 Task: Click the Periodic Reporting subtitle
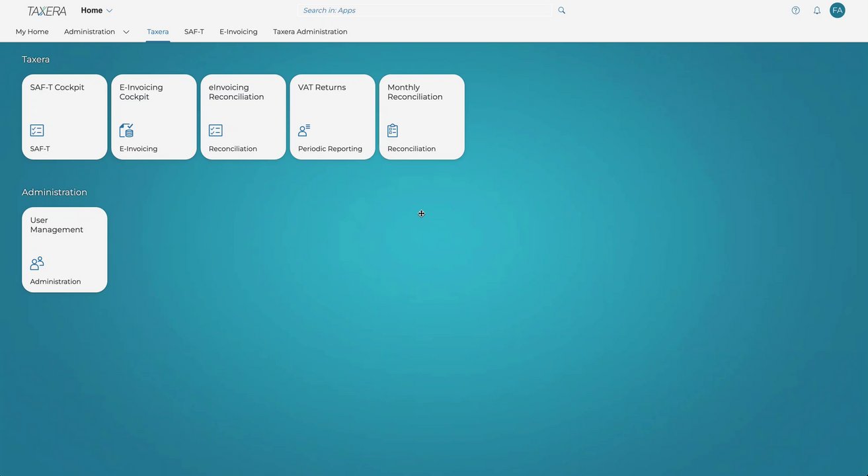[x=331, y=149]
